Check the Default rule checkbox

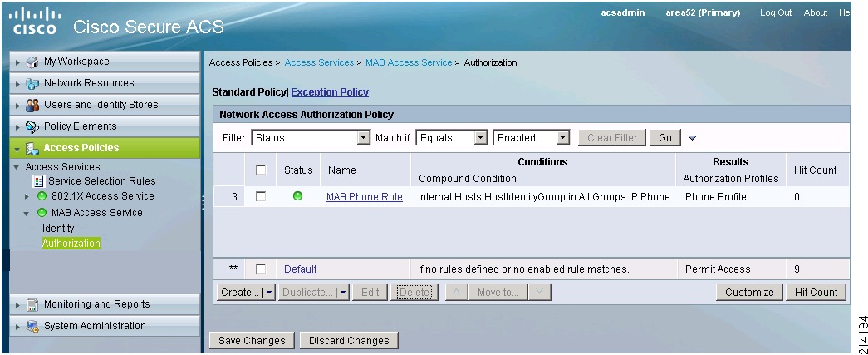pos(261,269)
